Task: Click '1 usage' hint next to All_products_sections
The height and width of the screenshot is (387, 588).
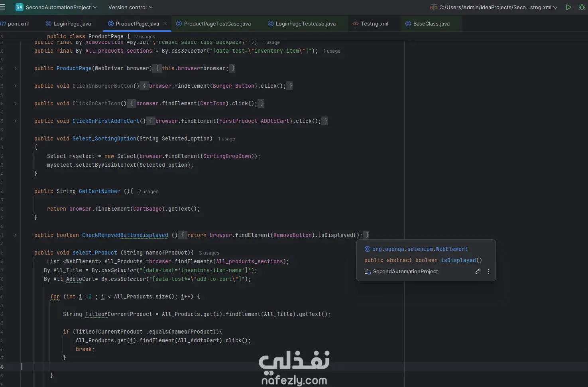Action: 332,51
